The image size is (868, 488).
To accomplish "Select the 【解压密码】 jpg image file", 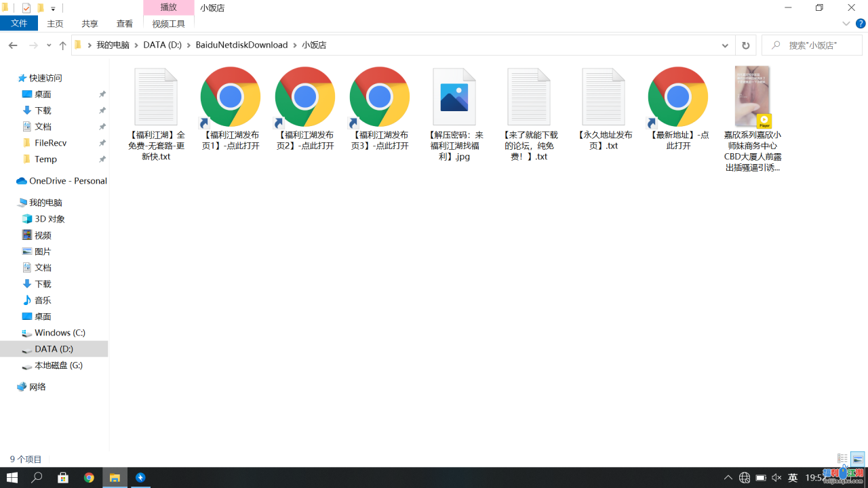I will (454, 97).
